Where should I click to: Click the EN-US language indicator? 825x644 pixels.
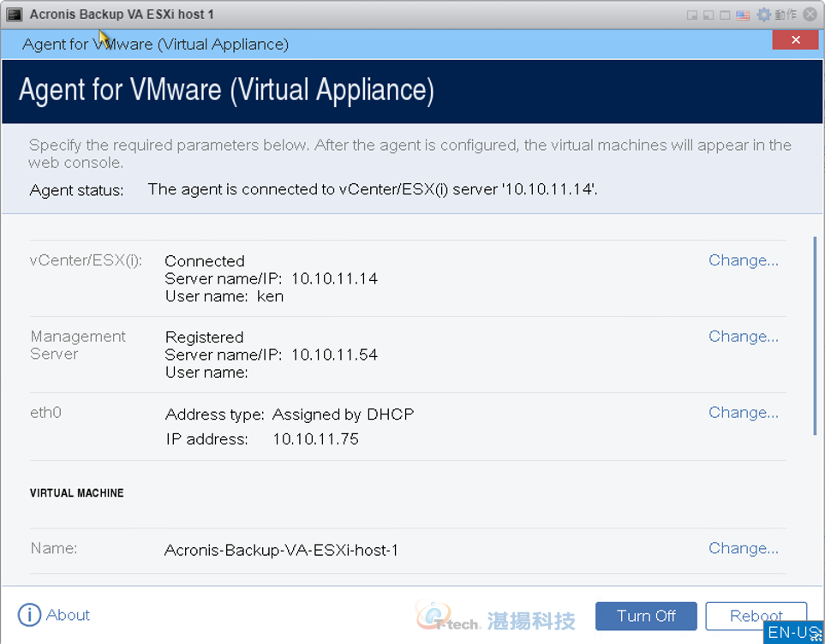click(793, 632)
